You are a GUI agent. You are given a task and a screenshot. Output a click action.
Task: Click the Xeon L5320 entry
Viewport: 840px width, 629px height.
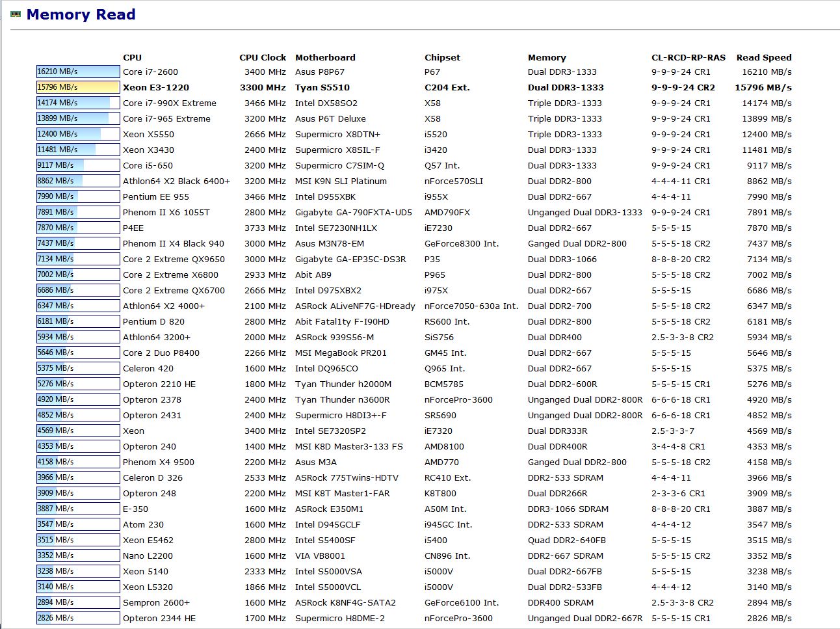click(148, 587)
